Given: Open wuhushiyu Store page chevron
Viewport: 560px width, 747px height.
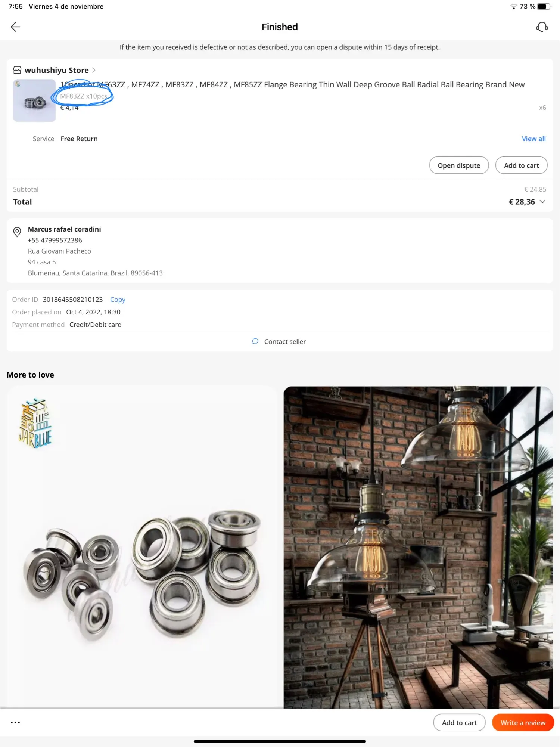Looking at the screenshot, I should (94, 70).
